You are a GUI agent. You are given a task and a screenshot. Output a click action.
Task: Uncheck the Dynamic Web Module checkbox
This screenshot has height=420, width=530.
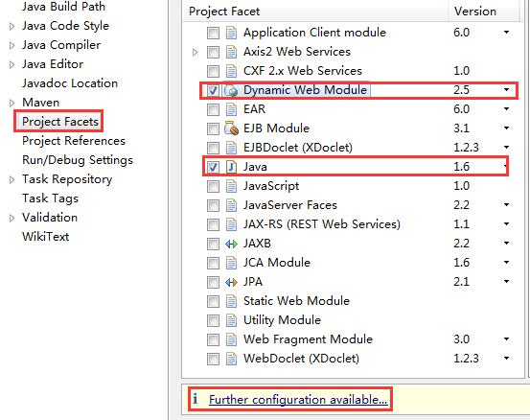[x=213, y=90]
